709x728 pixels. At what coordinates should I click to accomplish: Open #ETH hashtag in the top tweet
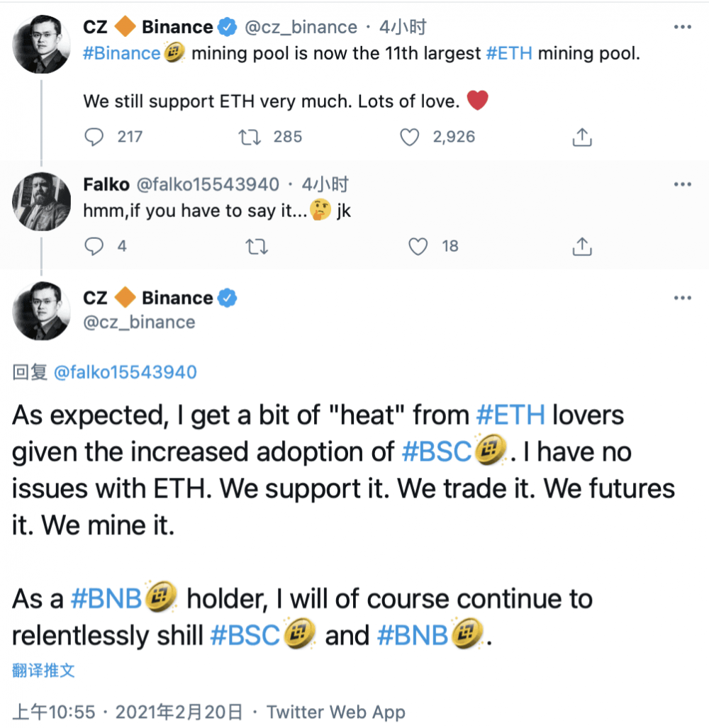coord(510,54)
